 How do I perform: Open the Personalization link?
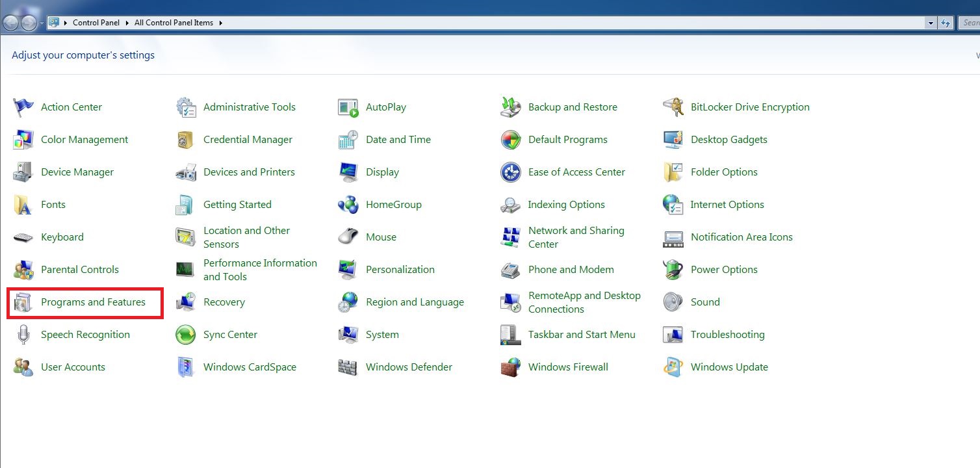click(x=400, y=270)
